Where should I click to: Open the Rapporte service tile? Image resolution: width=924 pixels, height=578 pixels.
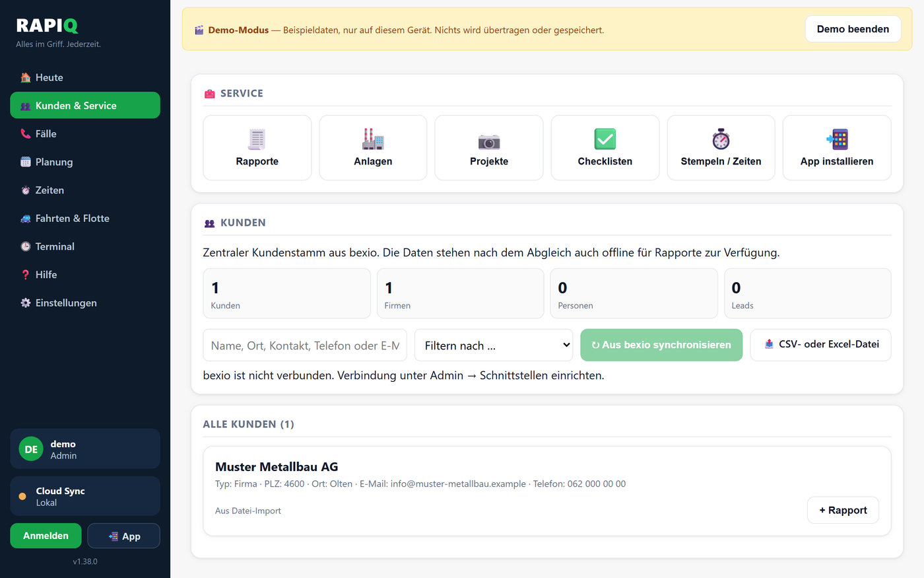(257, 147)
